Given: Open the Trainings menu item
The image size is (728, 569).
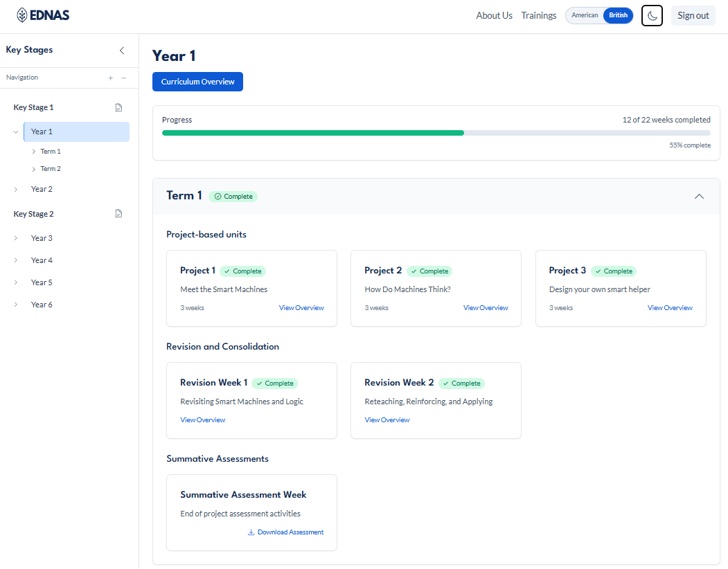Looking at the screenshot, I should click(539, 15).
